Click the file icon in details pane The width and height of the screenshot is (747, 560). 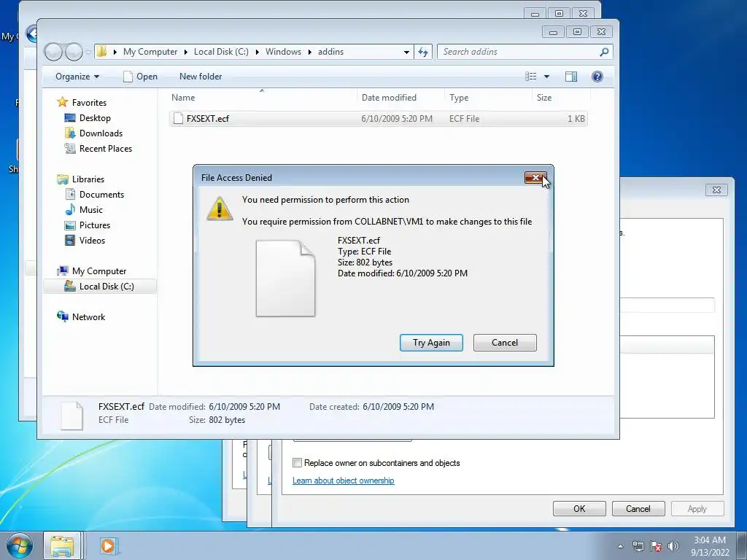click(x=72, y=415)
